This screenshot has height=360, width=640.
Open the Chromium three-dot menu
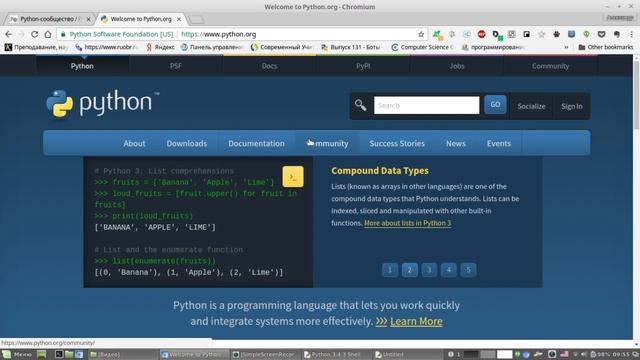pyautogui.click(x=631, y=34)
